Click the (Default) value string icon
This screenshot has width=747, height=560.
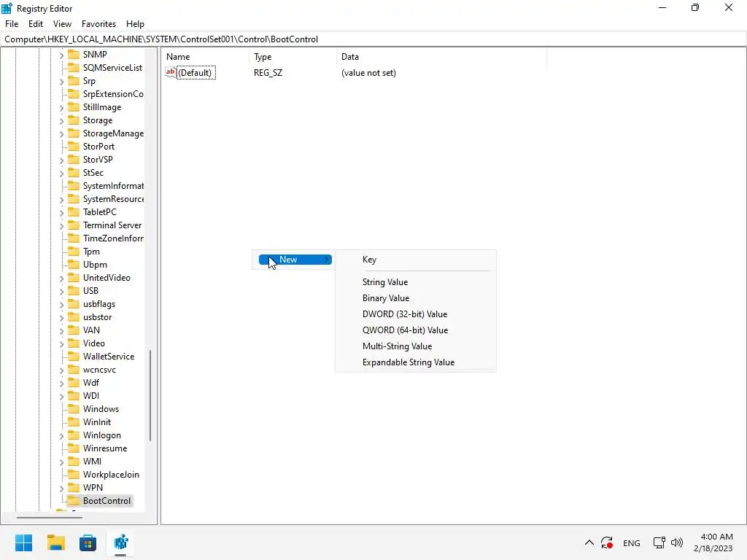pyautogui.click(x=171, y=72)
